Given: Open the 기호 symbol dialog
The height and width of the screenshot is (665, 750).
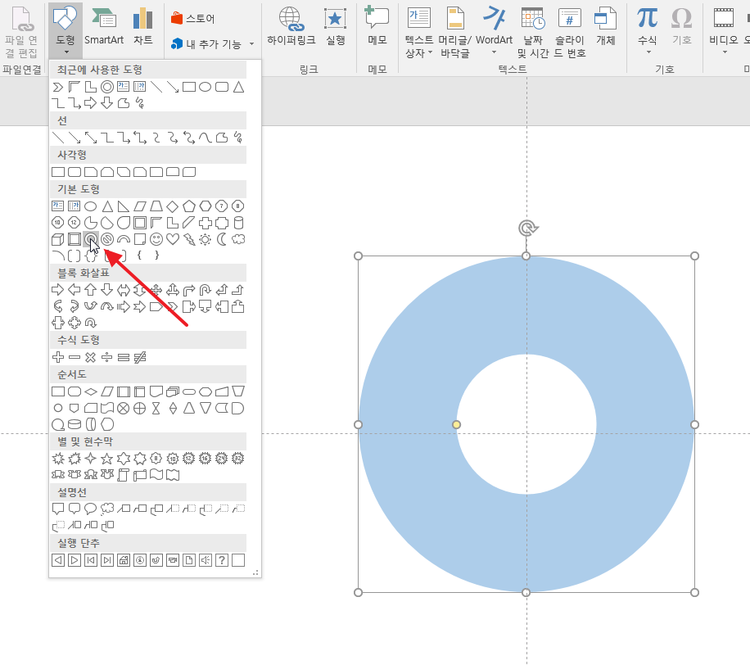Looking at the screenshot, I should (682, 27).
